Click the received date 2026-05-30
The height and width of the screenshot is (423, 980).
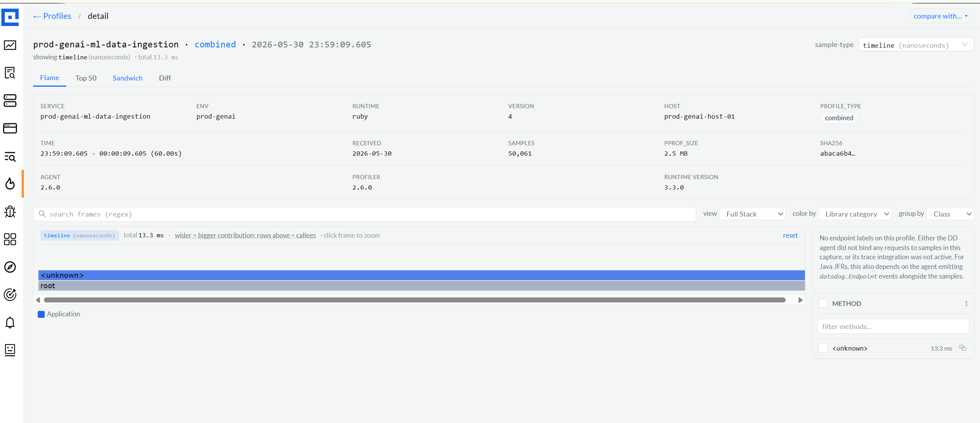pyautogui.click(x=372, y=153)
